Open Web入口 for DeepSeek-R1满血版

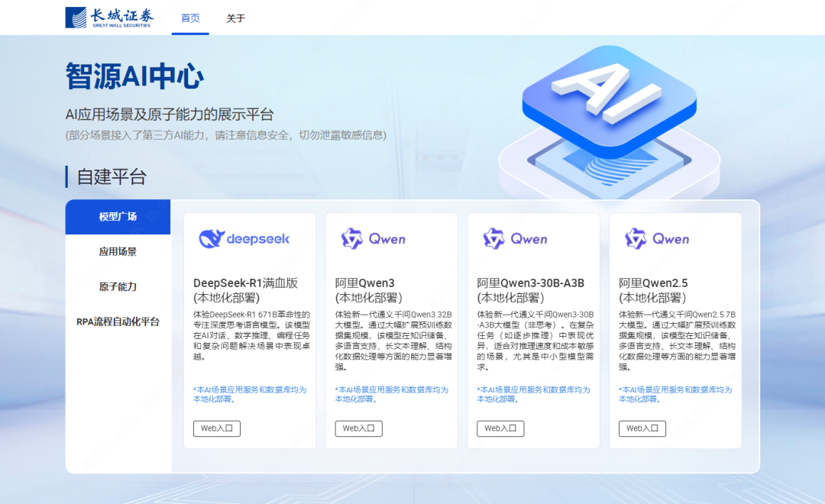coord(217,428)
